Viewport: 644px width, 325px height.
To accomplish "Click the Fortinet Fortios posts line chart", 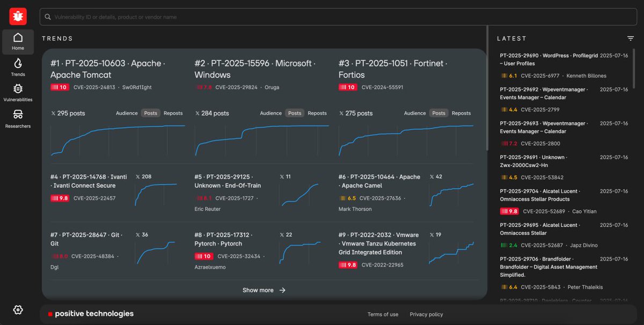I will [x=406, y=141].
